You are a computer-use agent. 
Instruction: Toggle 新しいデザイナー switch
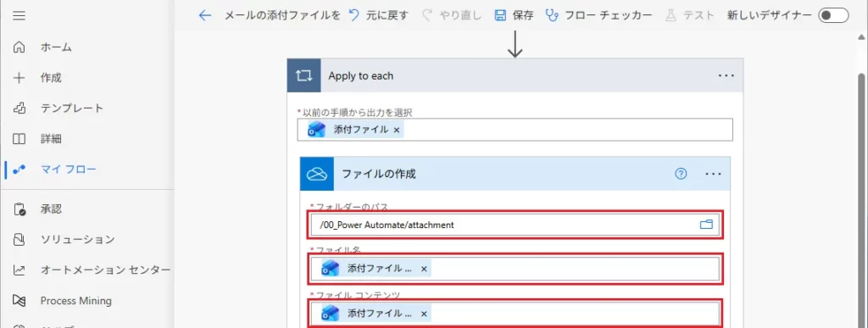pyautogui.click(x=833, y=15)
